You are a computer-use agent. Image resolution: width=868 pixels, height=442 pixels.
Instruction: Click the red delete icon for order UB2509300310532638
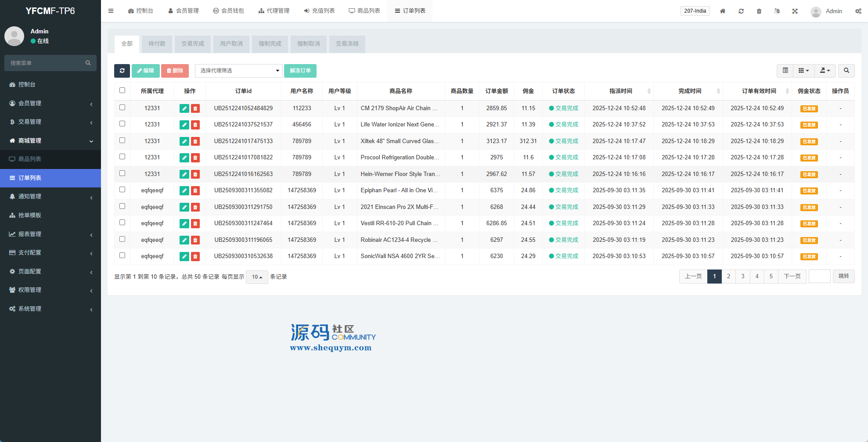click(x=195, y=256)
